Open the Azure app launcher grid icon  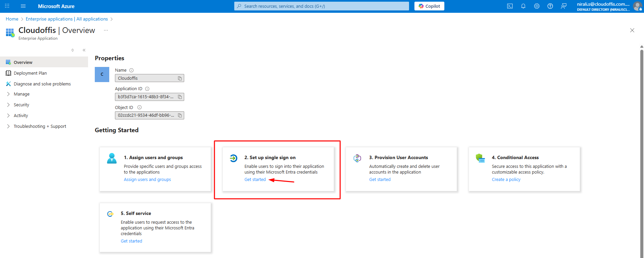click(x=7, y=6)
